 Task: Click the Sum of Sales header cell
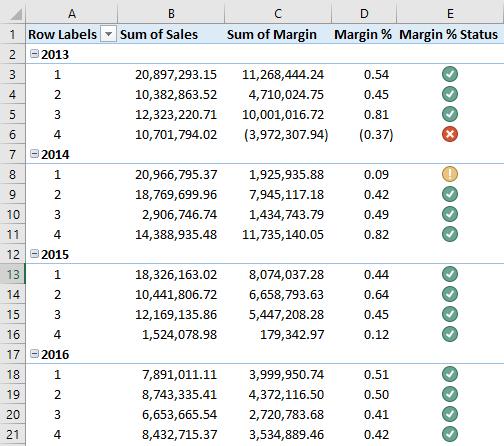(x=171, y=34)
